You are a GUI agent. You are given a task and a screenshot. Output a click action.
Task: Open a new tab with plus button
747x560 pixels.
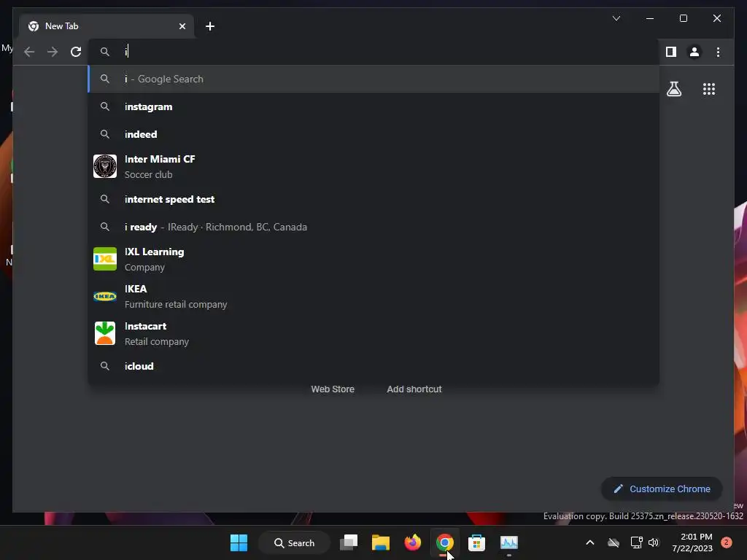[x=209, y=26]
